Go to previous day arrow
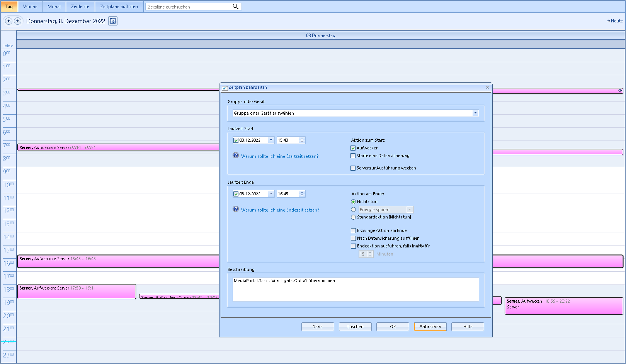The height and width of the screenshot is (364, 626). coord(9,21)
